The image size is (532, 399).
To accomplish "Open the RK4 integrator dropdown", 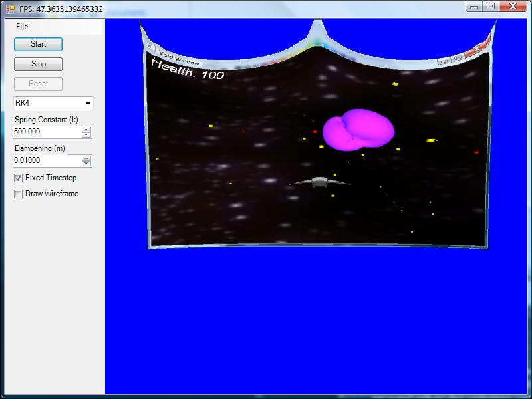I will 88,104.
